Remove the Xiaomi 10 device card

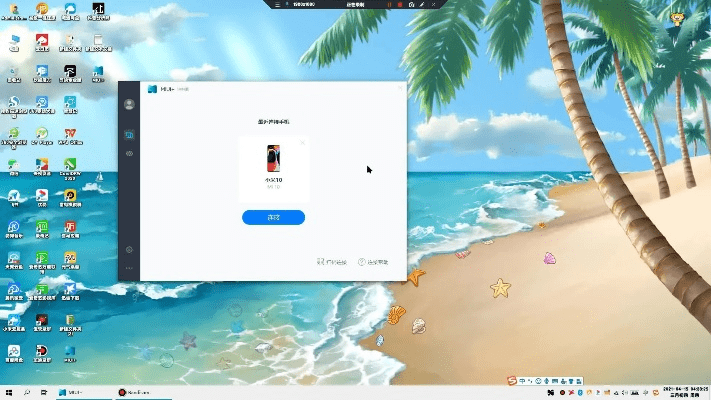tap(302, 144)
